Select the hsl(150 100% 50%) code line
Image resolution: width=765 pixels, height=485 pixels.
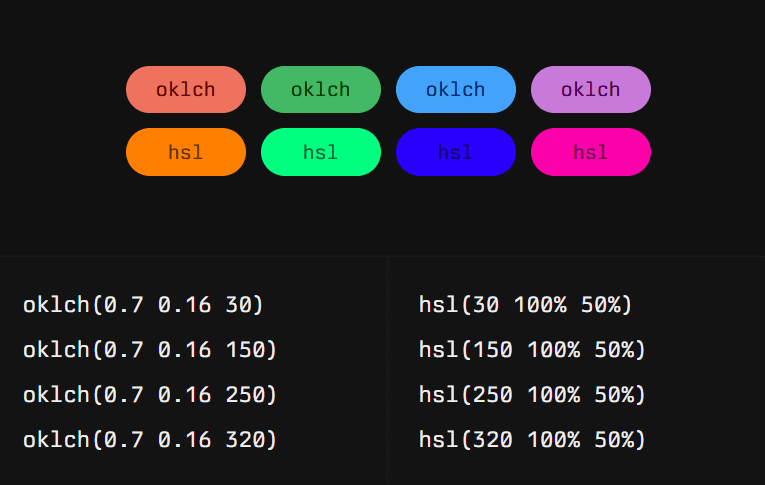point(532,349)
